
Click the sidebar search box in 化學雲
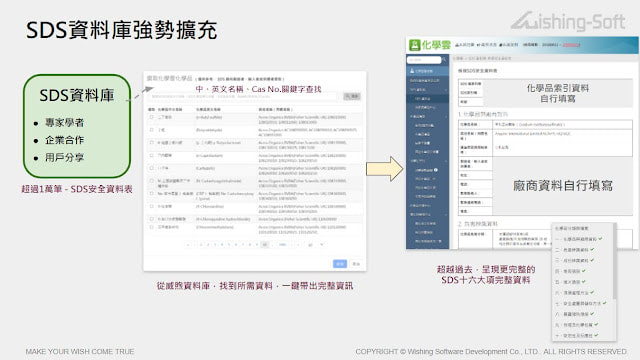click(x=424, y=60)
